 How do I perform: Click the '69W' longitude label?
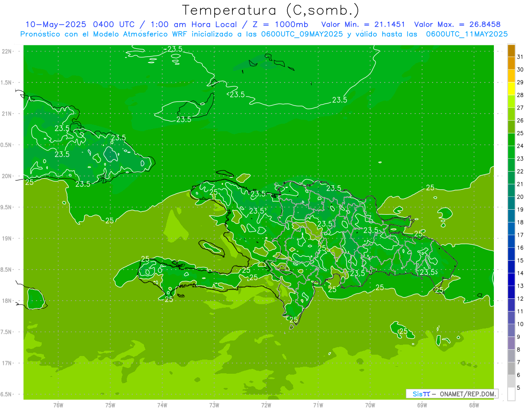[x=422, y=405]
